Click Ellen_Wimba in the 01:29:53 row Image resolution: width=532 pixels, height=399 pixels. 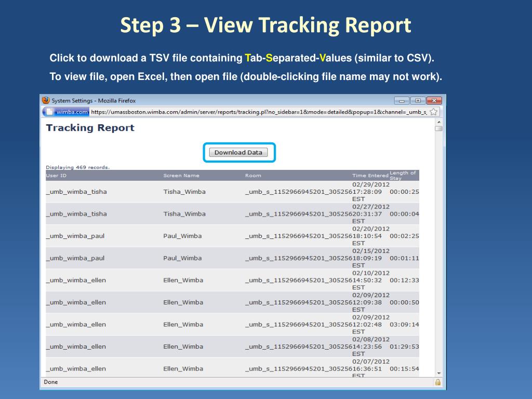tap(183, 347)
